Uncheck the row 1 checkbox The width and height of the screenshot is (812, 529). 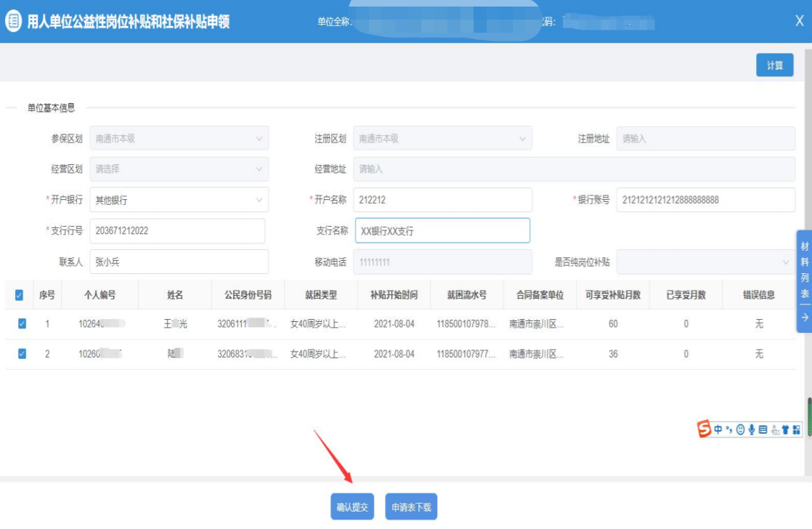(22, 324)
